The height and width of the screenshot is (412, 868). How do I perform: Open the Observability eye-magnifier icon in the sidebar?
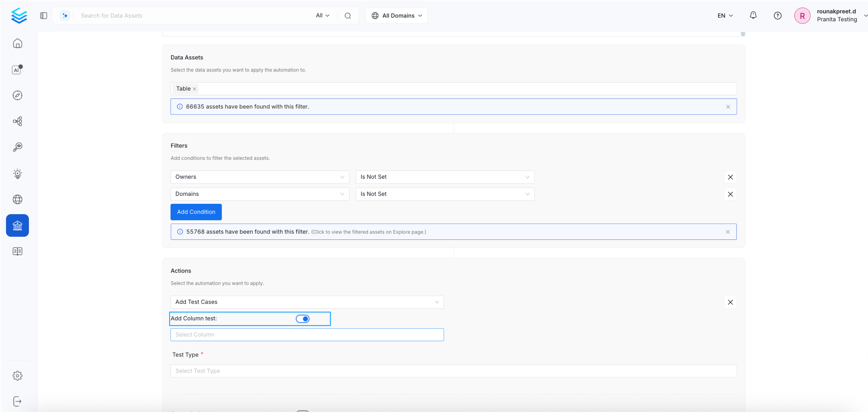point(17,147)
